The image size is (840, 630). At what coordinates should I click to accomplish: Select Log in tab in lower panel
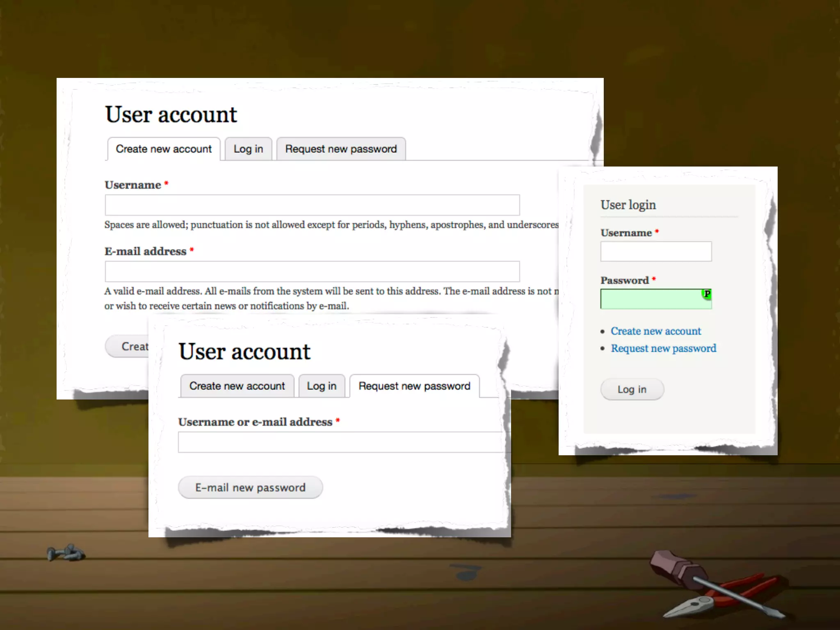point(322,386)
